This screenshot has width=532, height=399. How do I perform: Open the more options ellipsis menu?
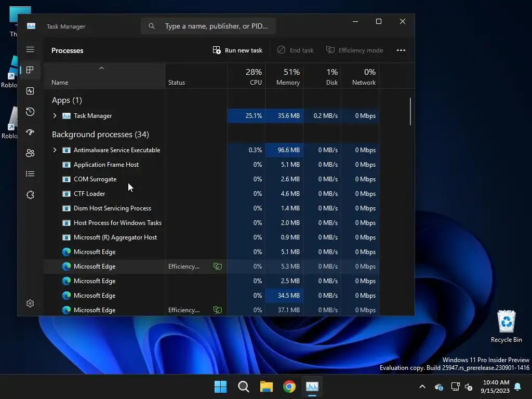click(401, 50)
